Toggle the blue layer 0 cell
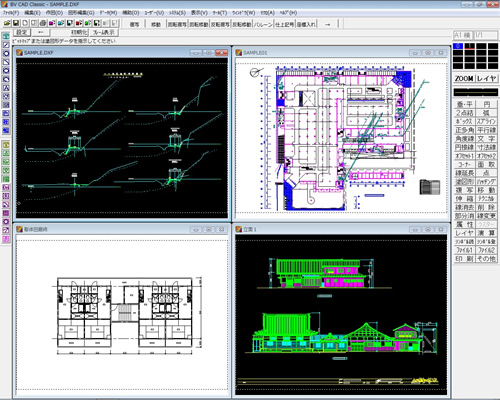 click(x=458, y=46)
